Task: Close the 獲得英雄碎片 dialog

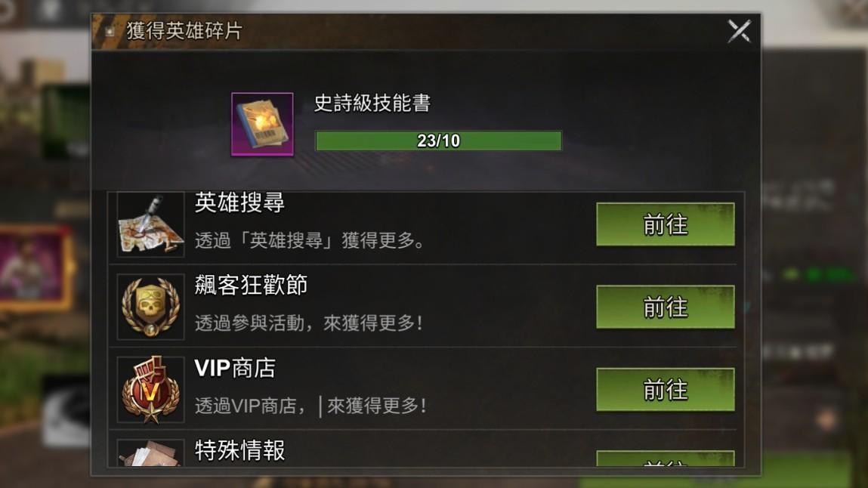Action: (x=739, y=31)
